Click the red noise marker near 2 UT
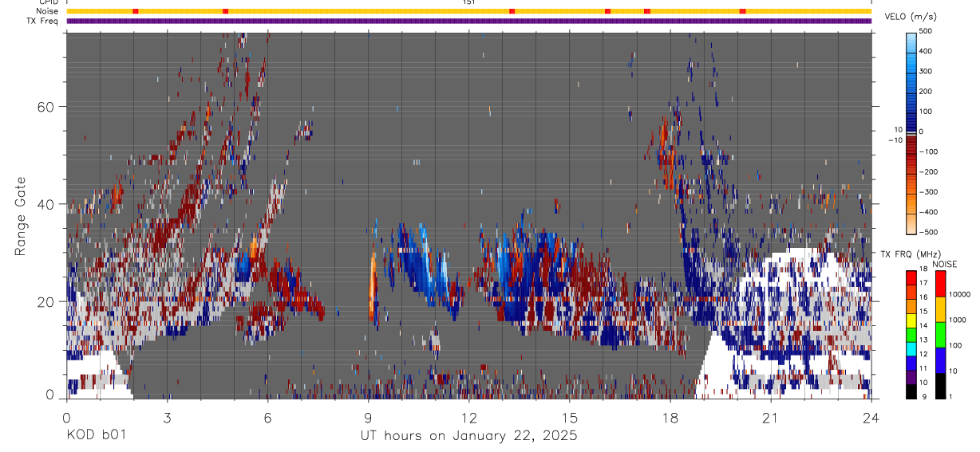 click(136, 11)
